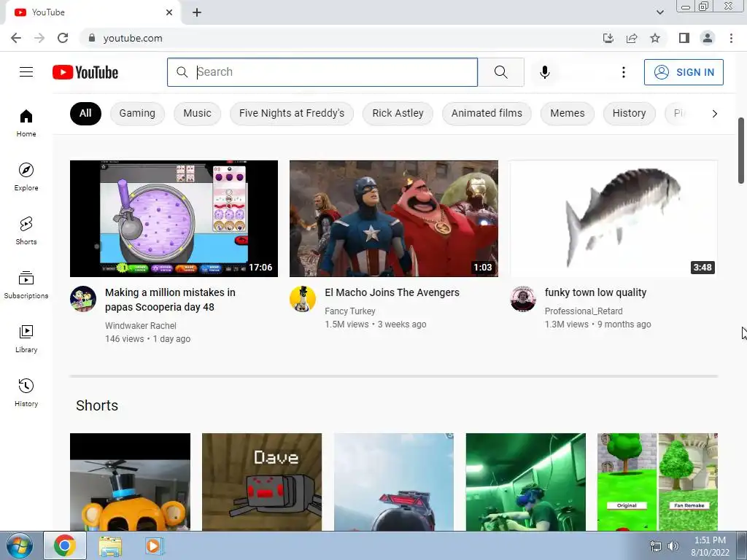Select the All category chip
Image resolution: width=747 pixels, height=560 pixels.
(x=86, y=113)
